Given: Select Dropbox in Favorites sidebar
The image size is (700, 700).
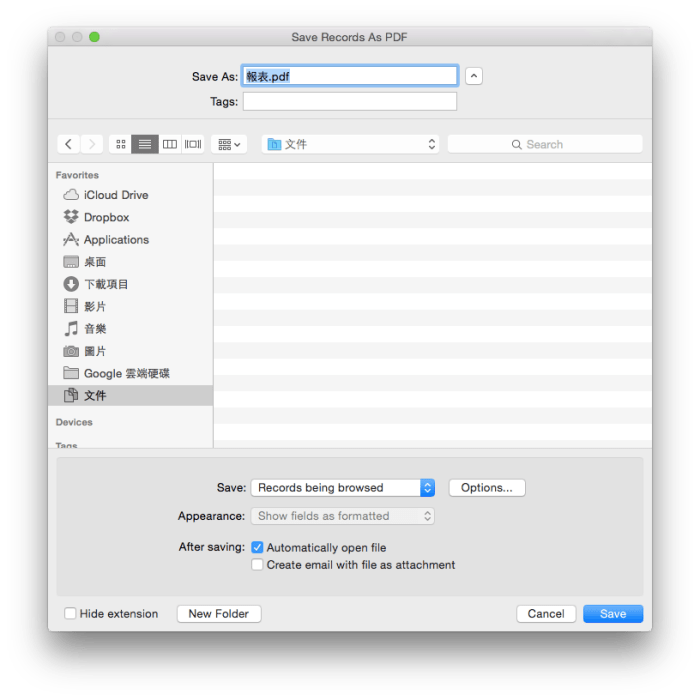Looking at the screenshot, I should (106, 217).
